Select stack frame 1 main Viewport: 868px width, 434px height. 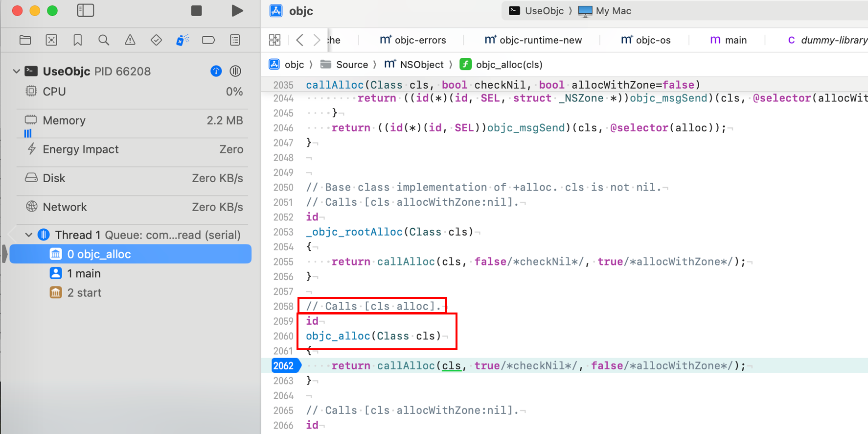[x=130, y=273]
